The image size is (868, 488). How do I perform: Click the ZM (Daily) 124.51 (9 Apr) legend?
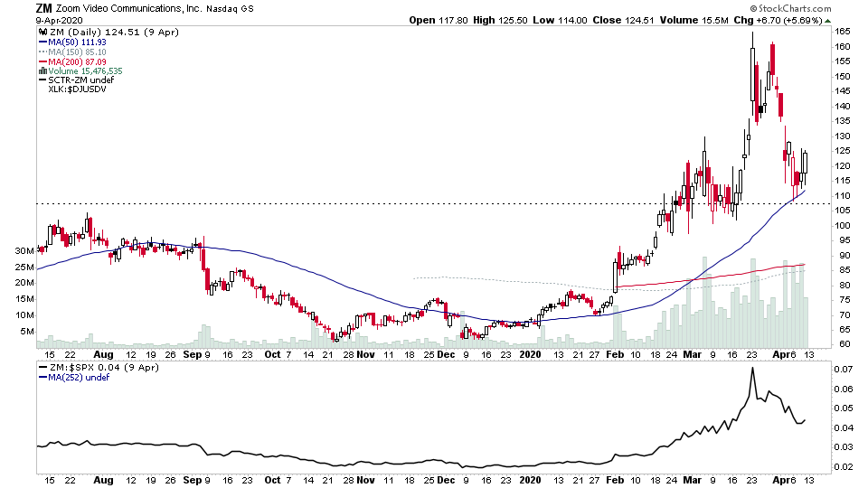pos(114,33)
